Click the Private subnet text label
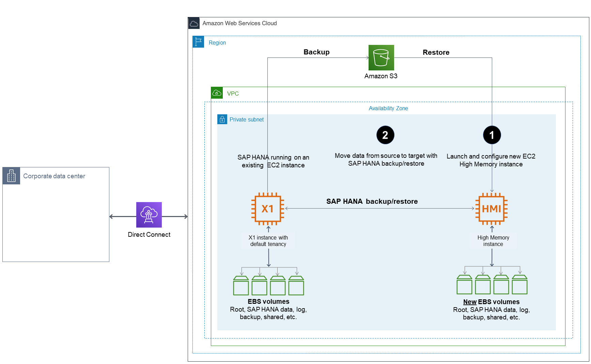Screen dimensions: 591x364 [247, 119]
